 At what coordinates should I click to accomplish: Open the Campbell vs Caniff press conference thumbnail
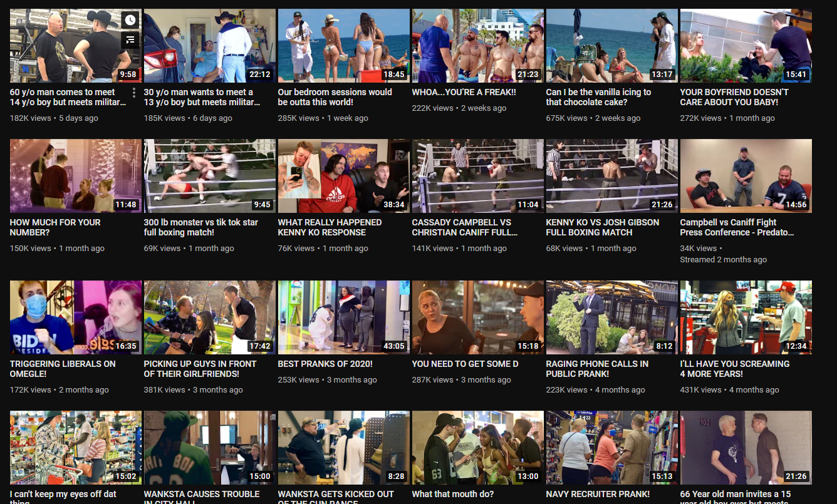(746, 176)
